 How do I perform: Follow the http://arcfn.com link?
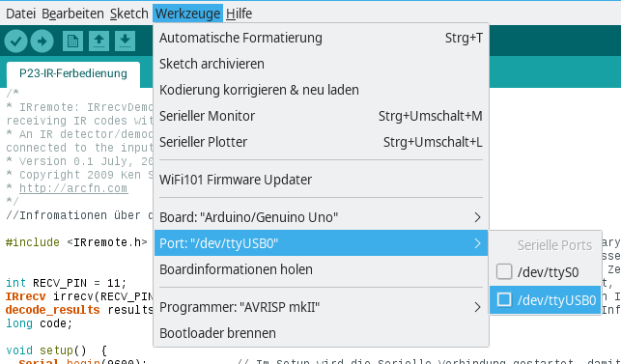(x=73, y=188)
